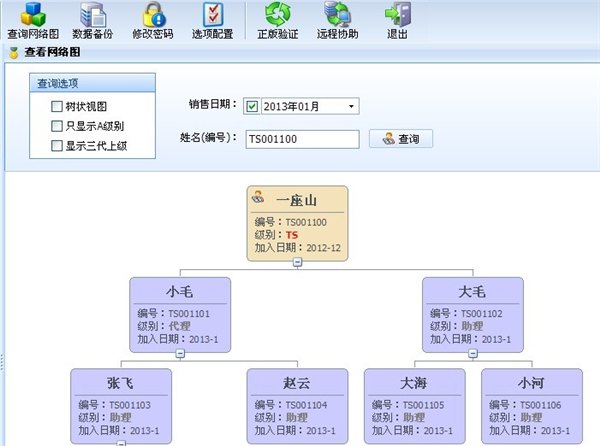Viewport: 600px width, 446px height.
Task: Click the 查询 search button
Action: point(401,138)
